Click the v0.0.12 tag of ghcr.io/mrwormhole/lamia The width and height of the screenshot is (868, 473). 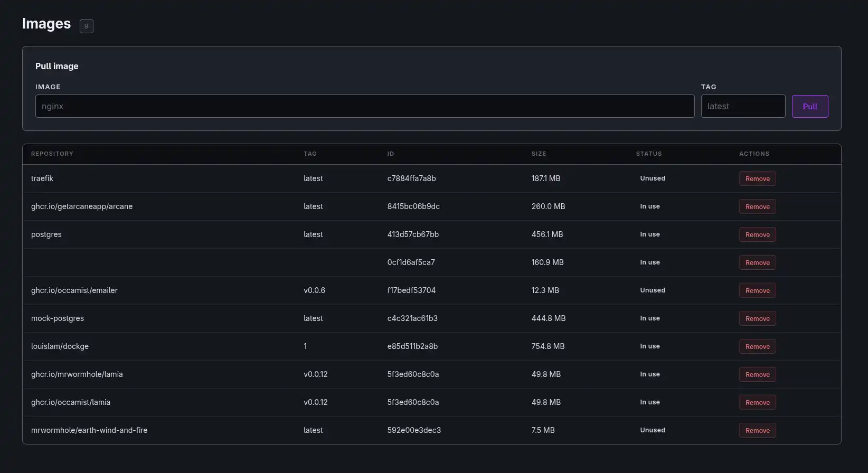click(316, 374)
